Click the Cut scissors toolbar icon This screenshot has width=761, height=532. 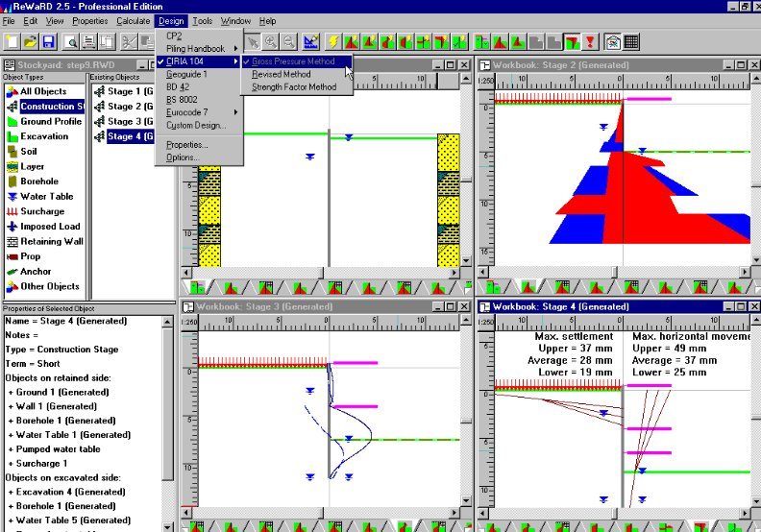pos(129,42)
